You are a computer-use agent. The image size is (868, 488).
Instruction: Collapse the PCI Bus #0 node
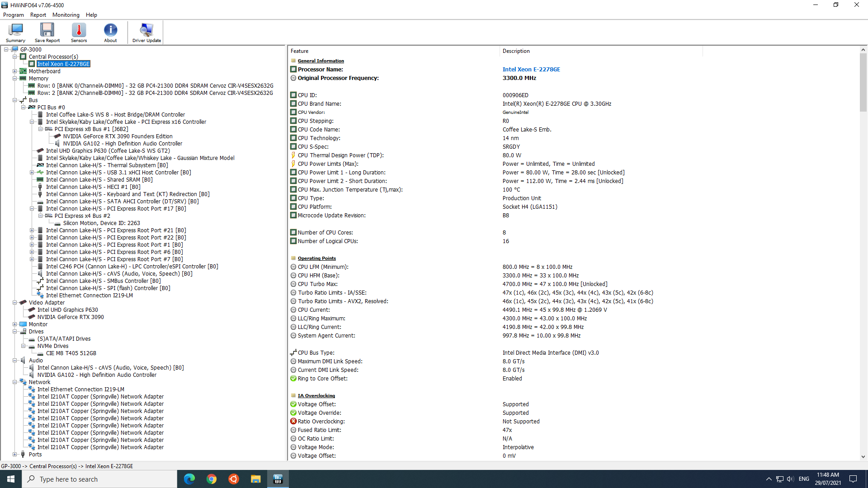pyautogui.click(x=24, y=107)
